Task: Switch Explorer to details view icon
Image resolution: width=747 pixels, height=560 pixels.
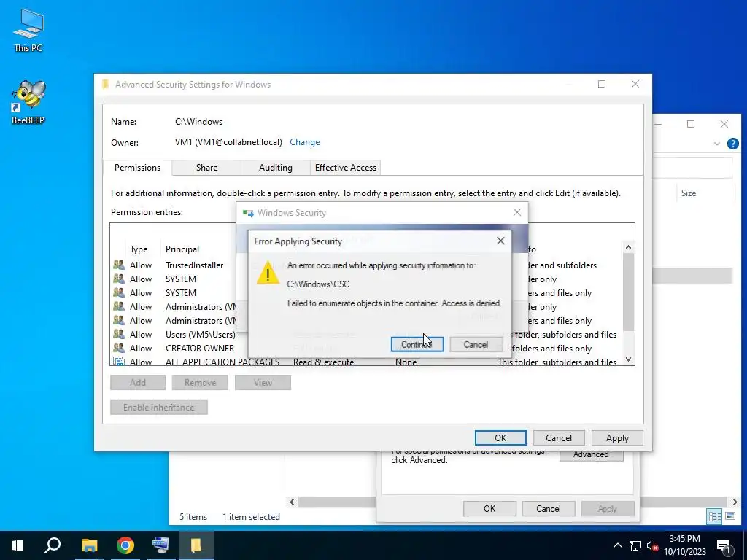Action: pyautogui.click(x=714, y=516)
